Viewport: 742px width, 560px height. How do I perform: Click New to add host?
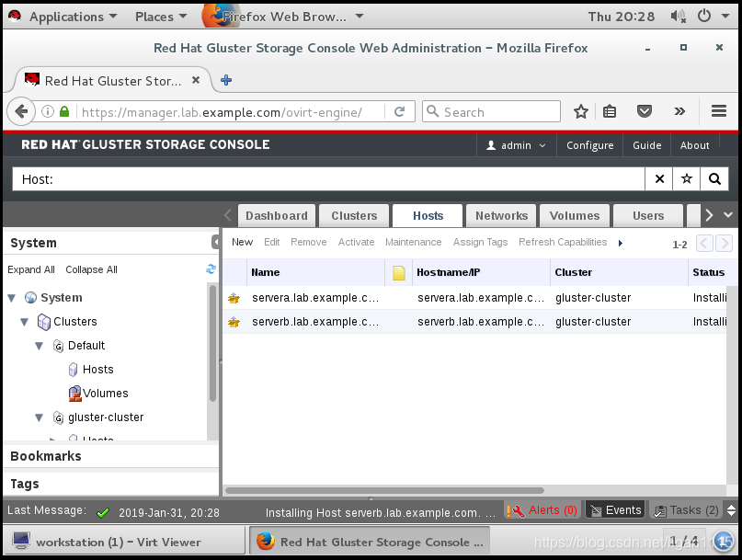point(243,242)
